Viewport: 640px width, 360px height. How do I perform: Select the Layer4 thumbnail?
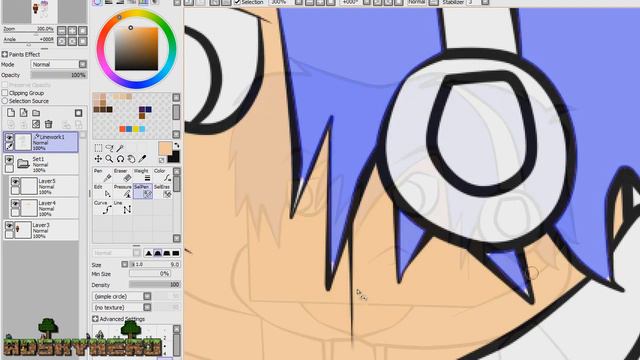coord(29,208)
